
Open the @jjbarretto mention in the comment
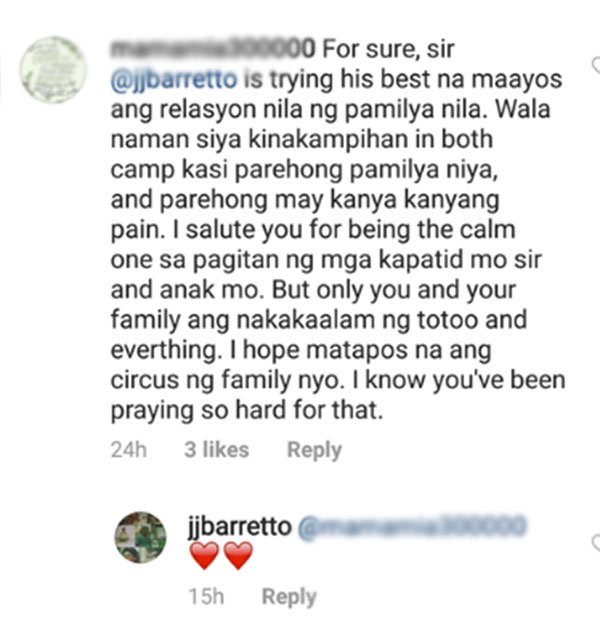(174, 79)
